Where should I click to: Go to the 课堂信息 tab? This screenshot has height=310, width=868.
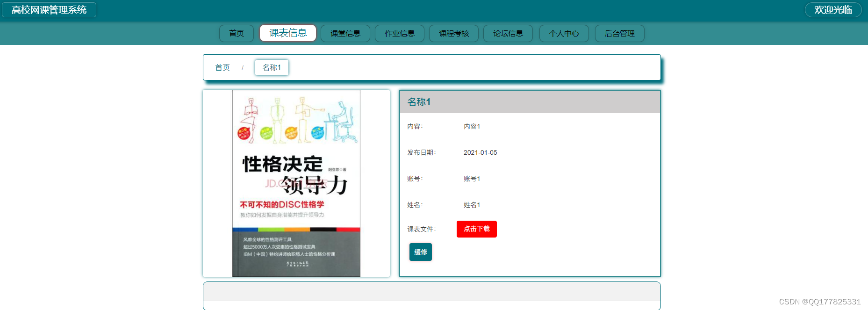pyautogui.click(x=345, y=33)
